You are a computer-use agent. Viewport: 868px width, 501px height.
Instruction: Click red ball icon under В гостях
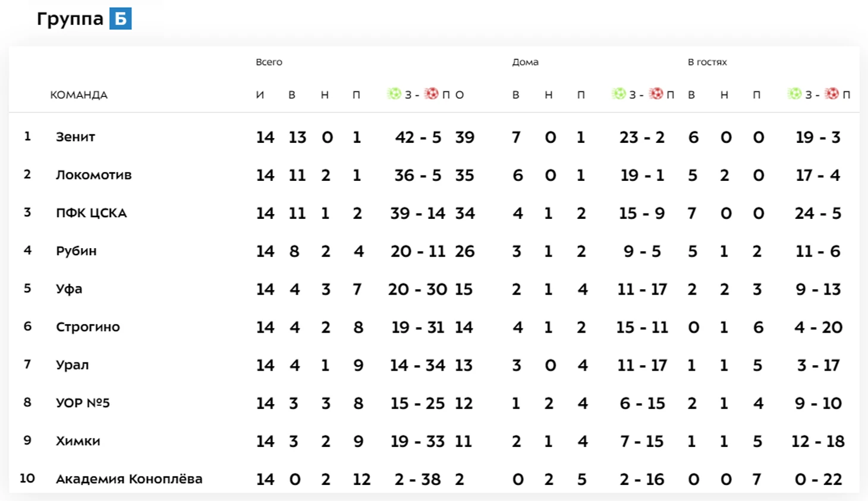832,93
